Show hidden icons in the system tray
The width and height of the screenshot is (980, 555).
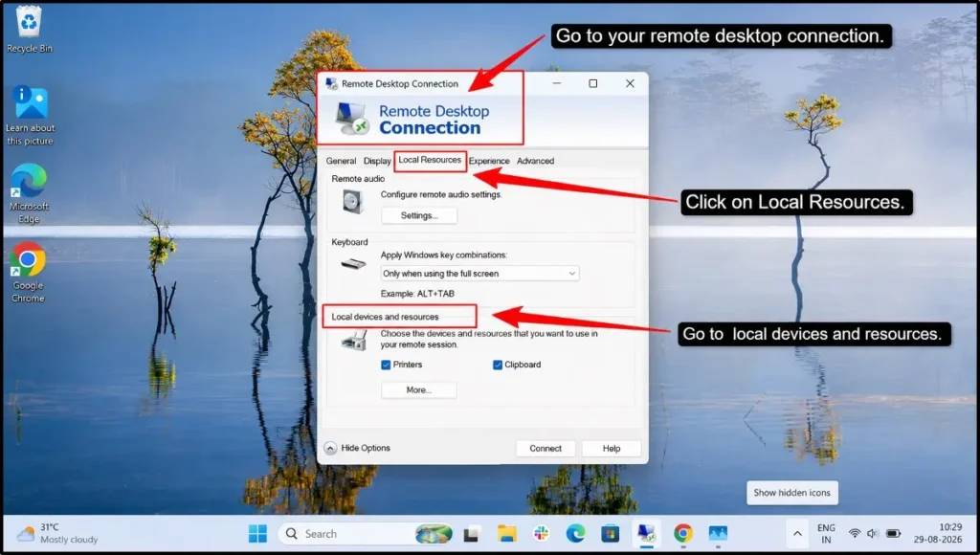coord(797,534)
